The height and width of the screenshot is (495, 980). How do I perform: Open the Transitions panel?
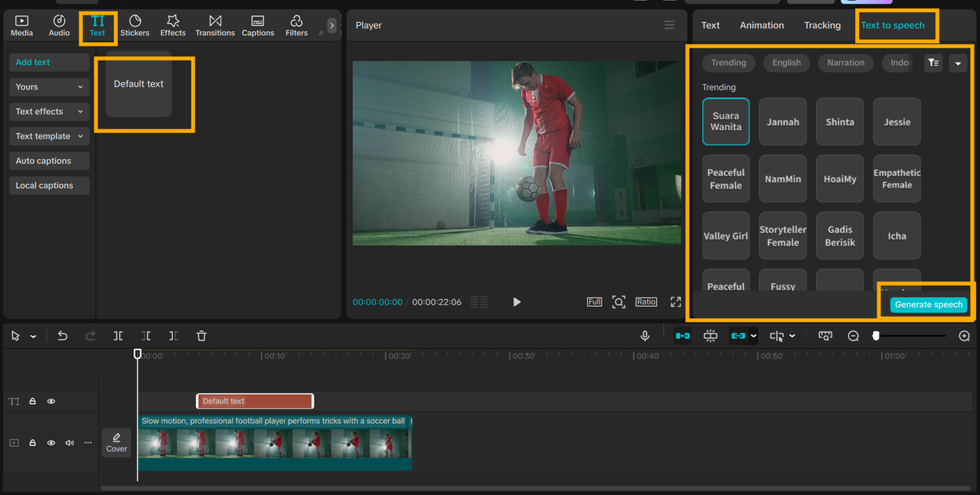(214, 25)
